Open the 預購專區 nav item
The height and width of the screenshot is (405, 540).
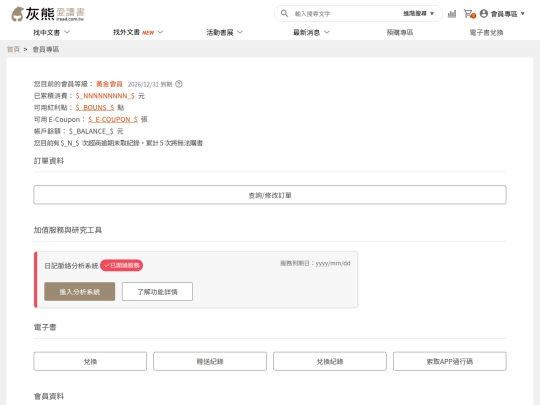399,32
